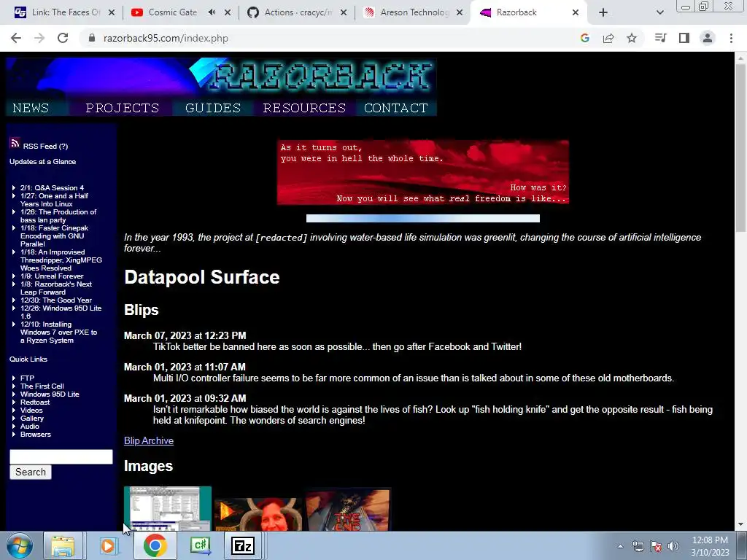This screenshot has height=560, width=747.
Task: Open the Audio quick link
Action: pyautogui.click(x=29, y=427)
